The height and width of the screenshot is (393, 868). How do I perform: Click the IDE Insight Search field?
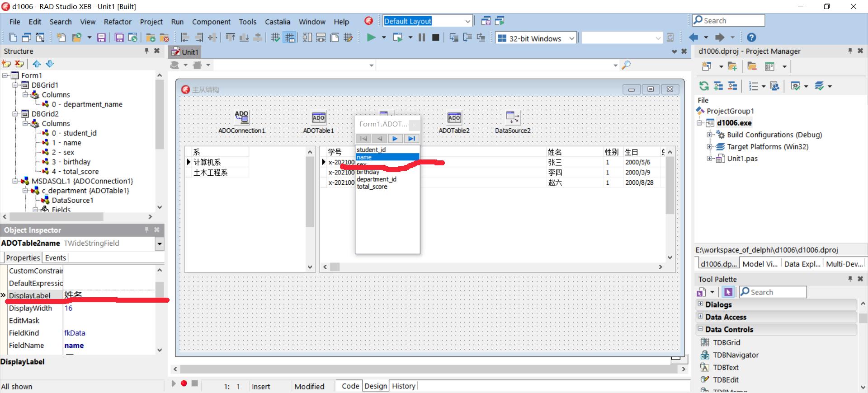point(729,20)
